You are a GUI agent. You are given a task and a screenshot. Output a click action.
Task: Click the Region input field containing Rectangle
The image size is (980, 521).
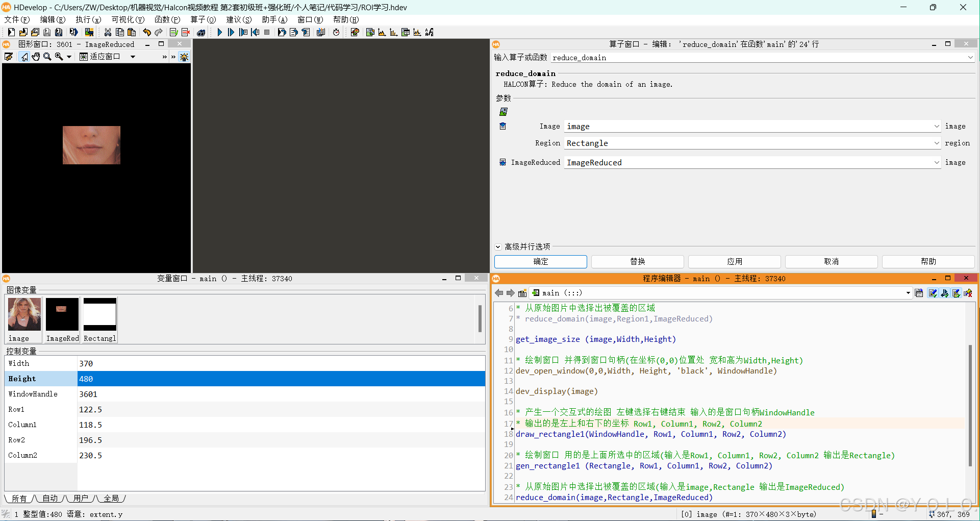coord(752,143)
